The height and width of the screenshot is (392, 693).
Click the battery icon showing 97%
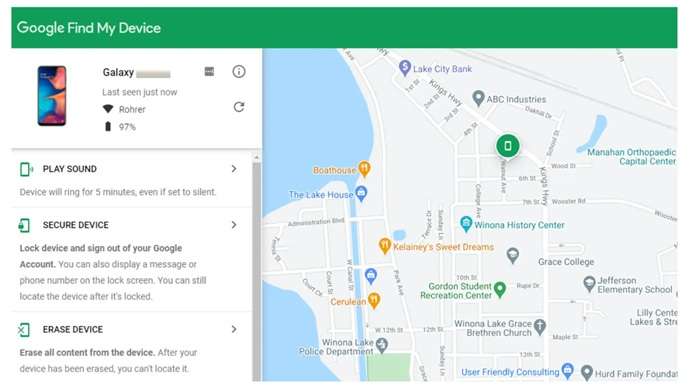click(x=107, y=127)
